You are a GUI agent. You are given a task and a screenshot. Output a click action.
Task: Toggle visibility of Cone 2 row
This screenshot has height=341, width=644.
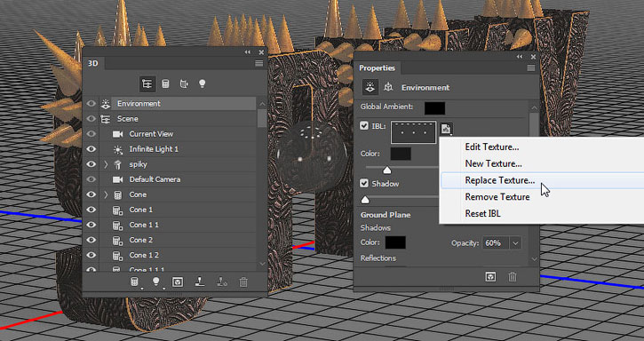[91, 240]
